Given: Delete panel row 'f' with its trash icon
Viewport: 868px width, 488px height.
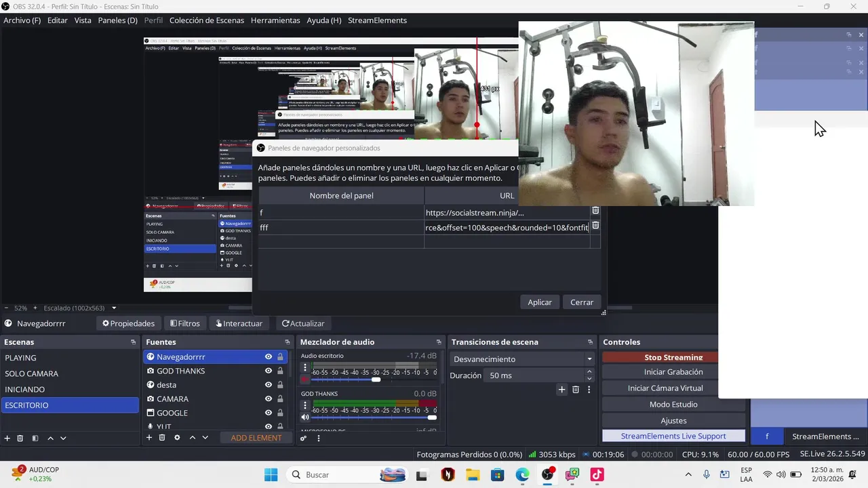Looking at the screenshot, I should [x=595, y=211].
